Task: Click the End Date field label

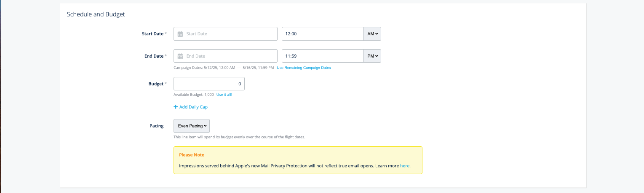Action: (x=154, y=56)
